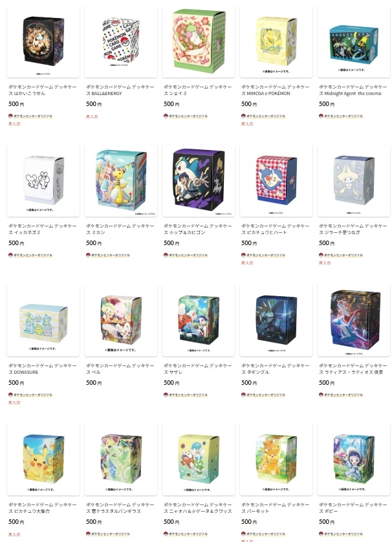Viewport: 392px width, 542px height.
Task: Click the ピカチュウとハート deck case image
Action: pos(276,181)
